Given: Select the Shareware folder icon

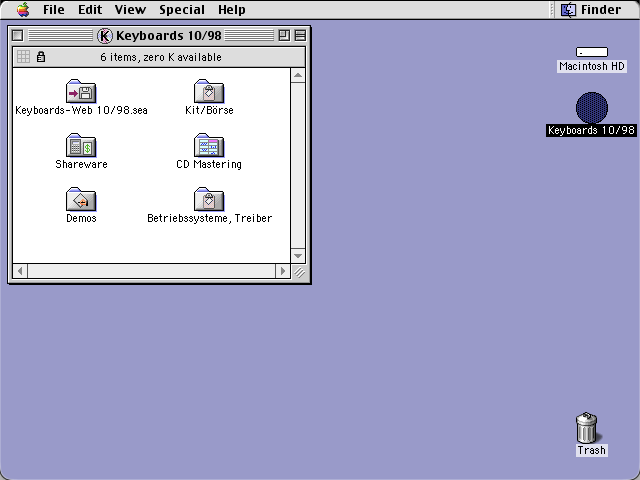Looking at the screenshot, I should [x=81, y=145].
